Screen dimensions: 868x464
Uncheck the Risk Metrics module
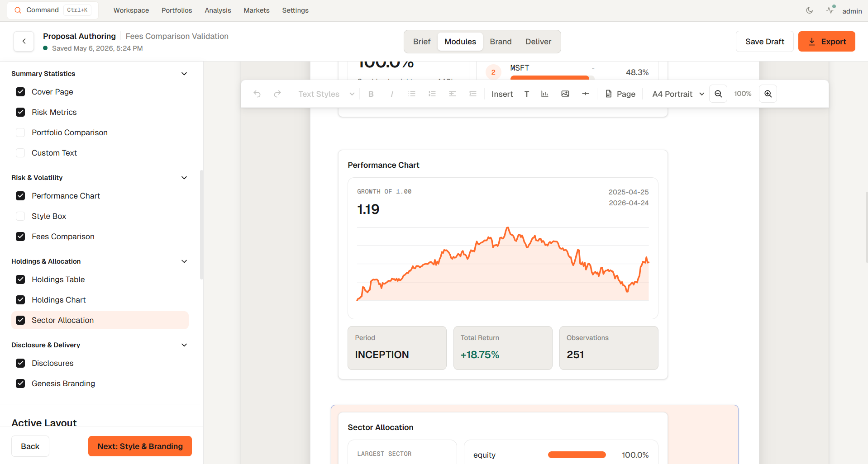(20, 112)
